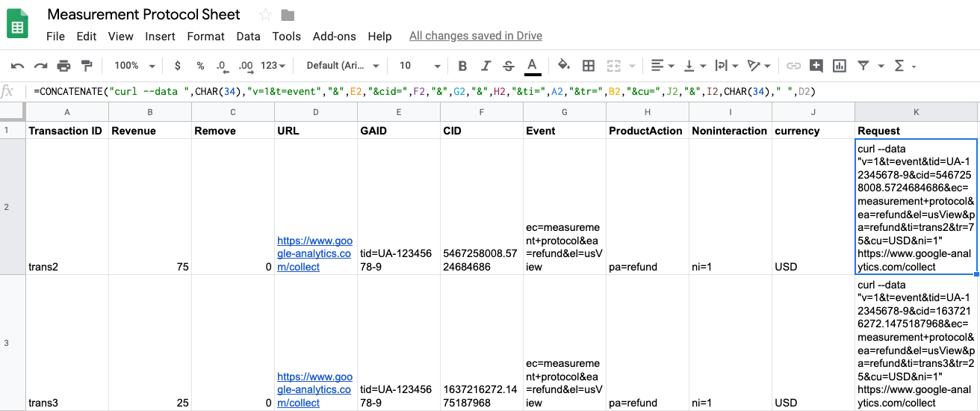Open the File menu
Viewport: 980px width, 411px height.
pyautogui.click(x=55, y=36)
